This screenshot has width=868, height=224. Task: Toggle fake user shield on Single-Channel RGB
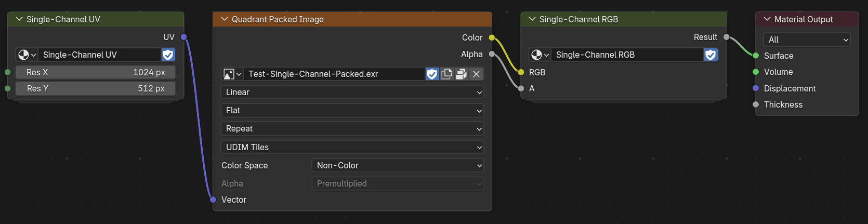pos(711,55)
